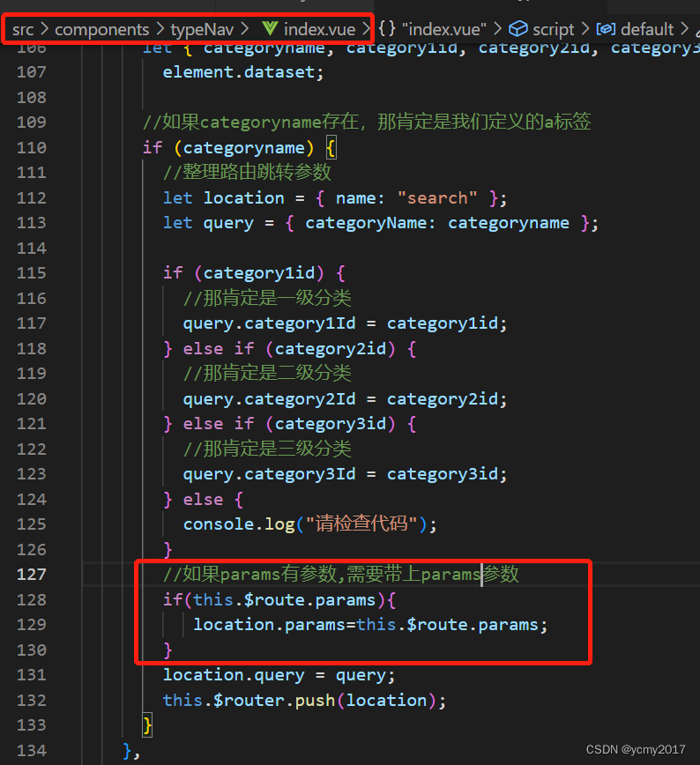Click the "//那肯定是二级分类" comment
The image size is (700, 765).
267,373
